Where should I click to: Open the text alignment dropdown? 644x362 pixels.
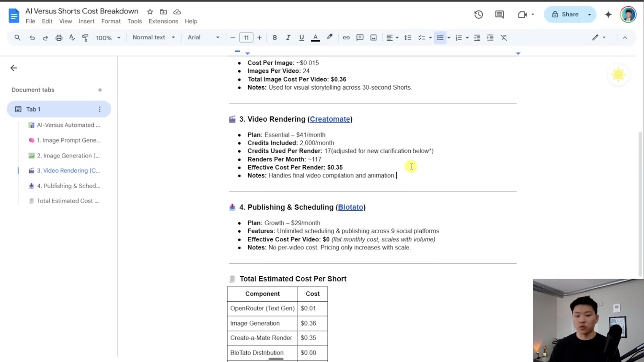(392, 37)
